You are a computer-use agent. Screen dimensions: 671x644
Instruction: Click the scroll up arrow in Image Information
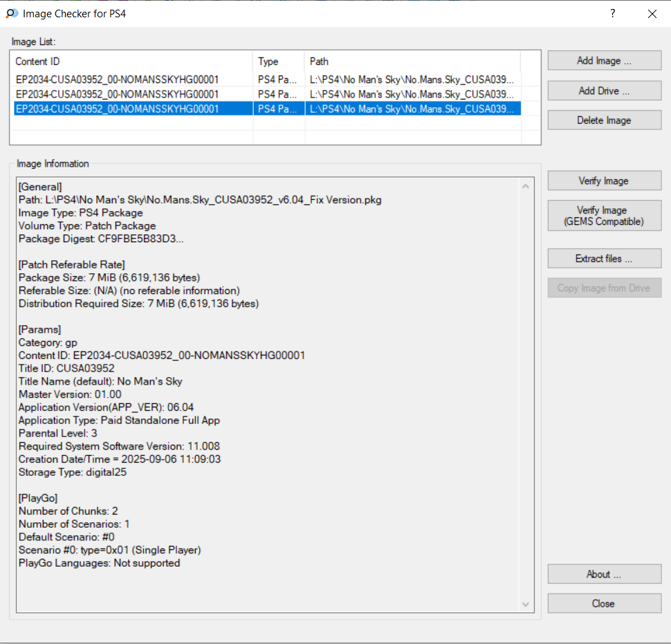(526, 186)
